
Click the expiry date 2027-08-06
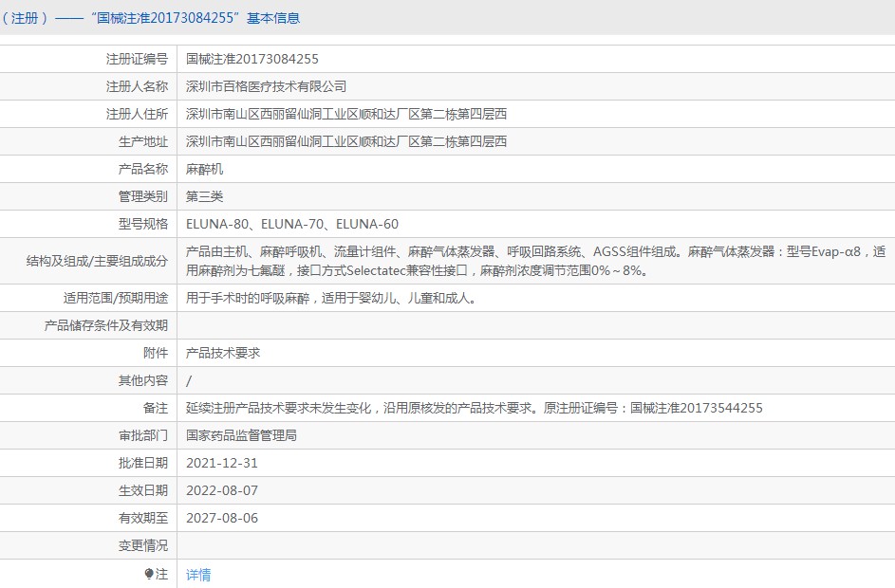tap(221, 518)
